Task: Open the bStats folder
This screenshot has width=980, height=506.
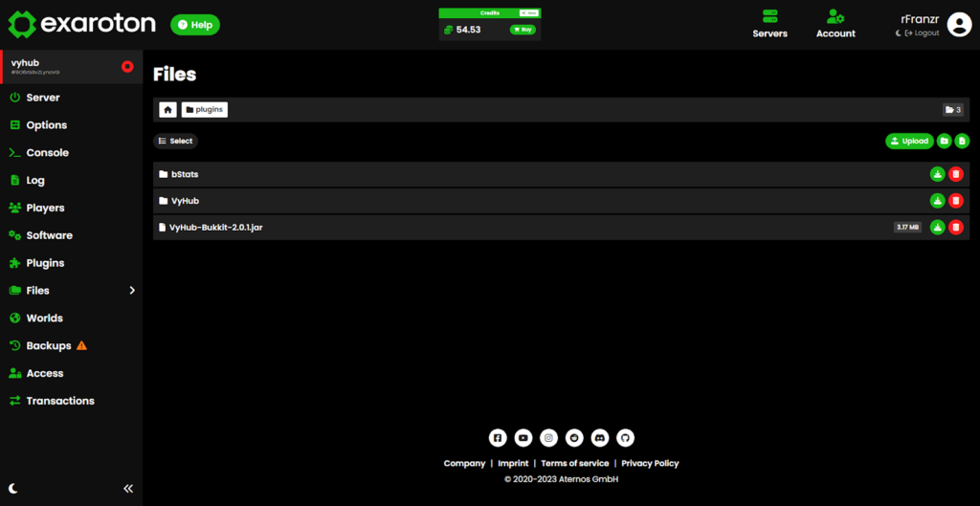Action: 561,174
